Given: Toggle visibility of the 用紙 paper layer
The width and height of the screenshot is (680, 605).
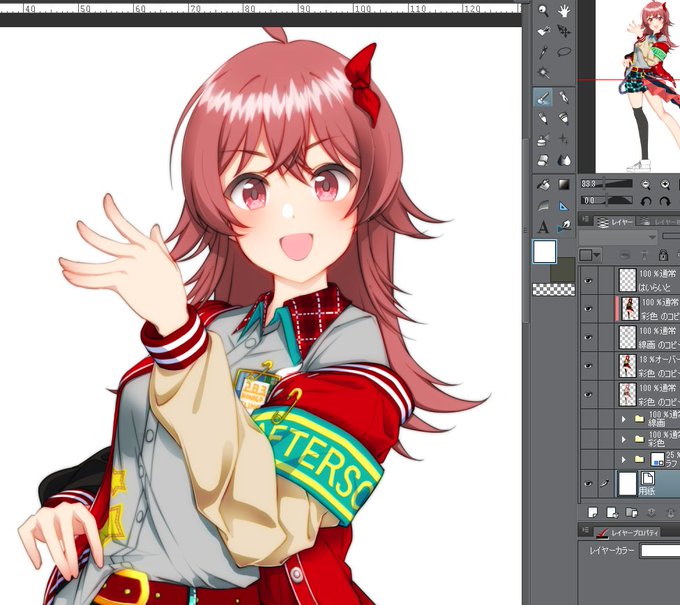Looking at the screenshot, I should pyautogui.click(x=588, y=484).
